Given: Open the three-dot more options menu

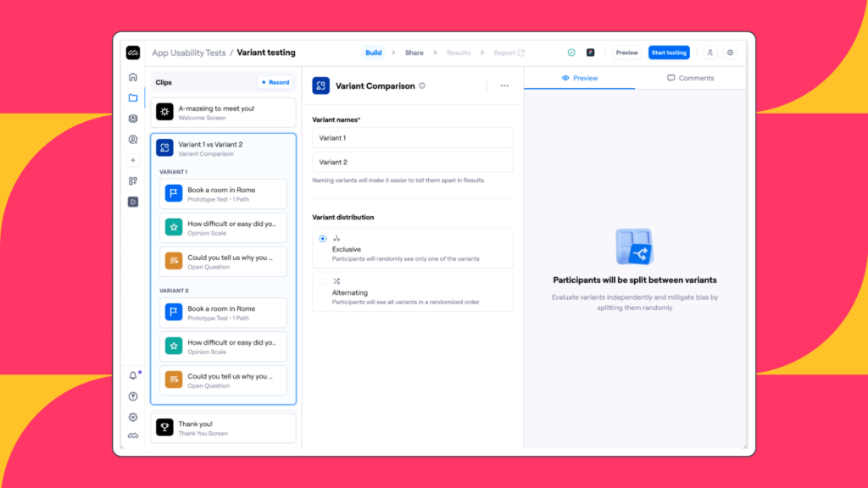Looking at the screenshot, I should tap(504, 86).
